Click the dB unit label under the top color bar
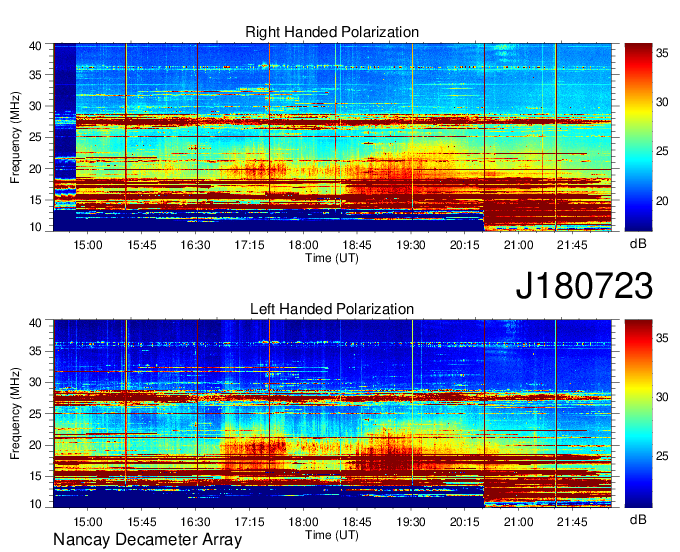Screen dimensions: 680x552 point(638,244)
